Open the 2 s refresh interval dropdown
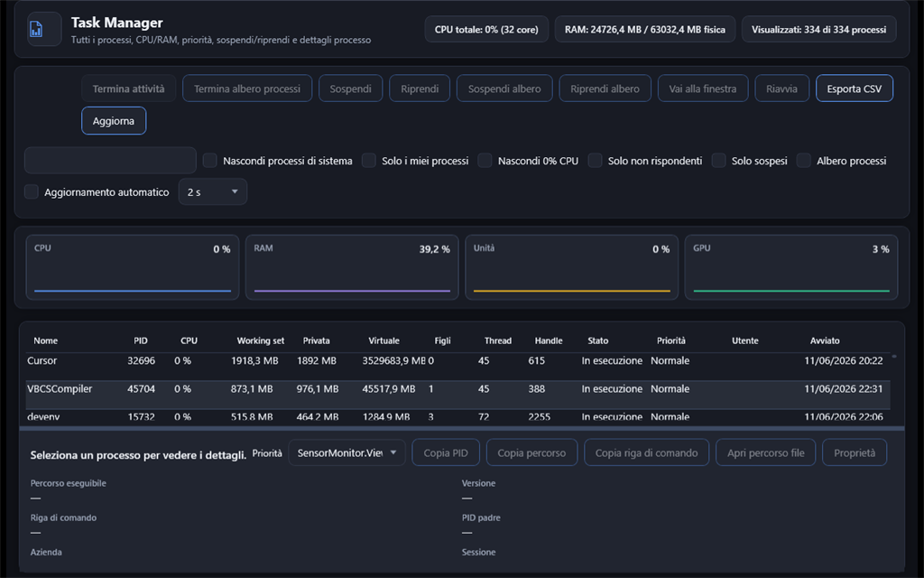 213,191
